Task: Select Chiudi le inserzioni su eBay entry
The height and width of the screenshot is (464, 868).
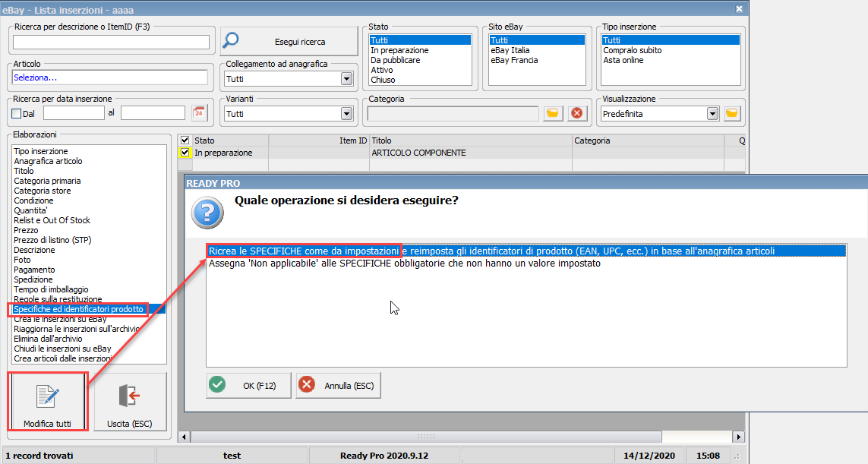Action: click(89, 349)
